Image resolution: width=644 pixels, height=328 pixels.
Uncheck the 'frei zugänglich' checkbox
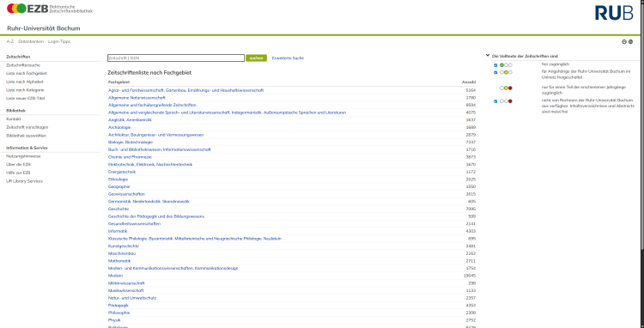click(x=495, y=65)
